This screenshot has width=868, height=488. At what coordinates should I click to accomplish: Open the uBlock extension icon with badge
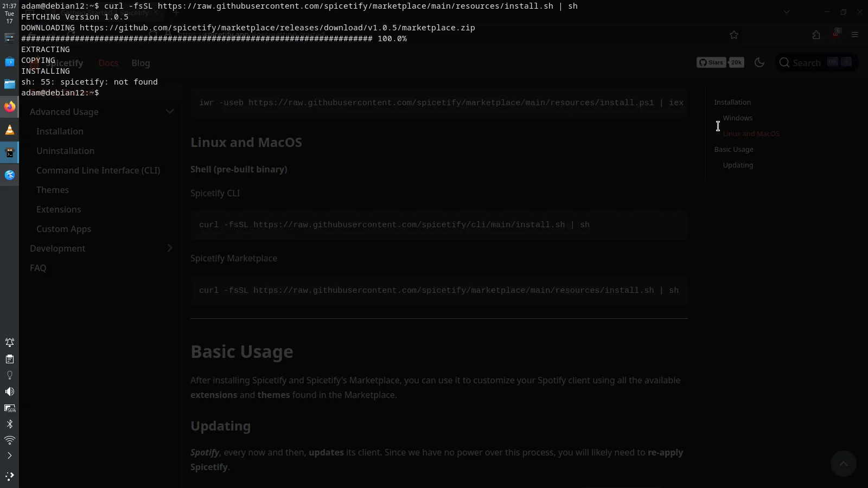836,34
